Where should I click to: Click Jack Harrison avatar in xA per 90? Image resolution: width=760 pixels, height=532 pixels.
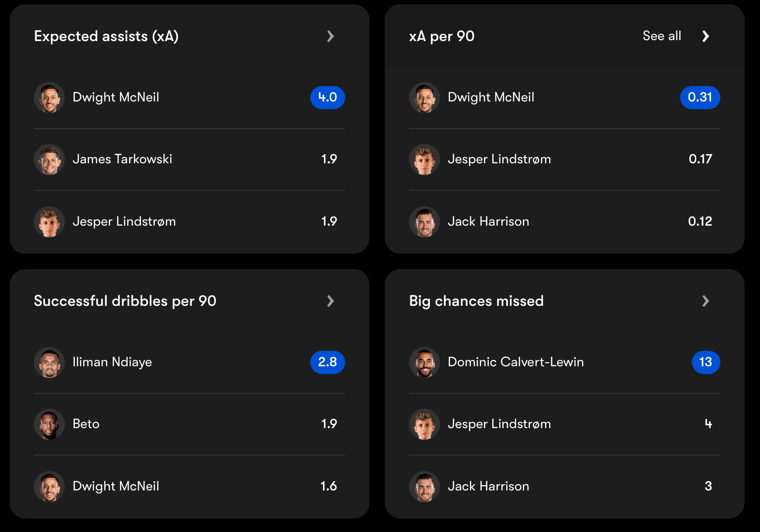point(424,222)
